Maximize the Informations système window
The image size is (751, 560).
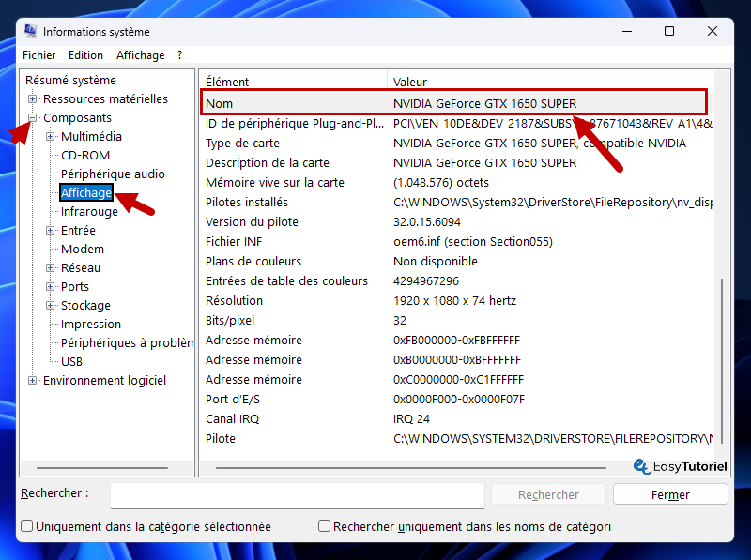(x=669, y=32)
